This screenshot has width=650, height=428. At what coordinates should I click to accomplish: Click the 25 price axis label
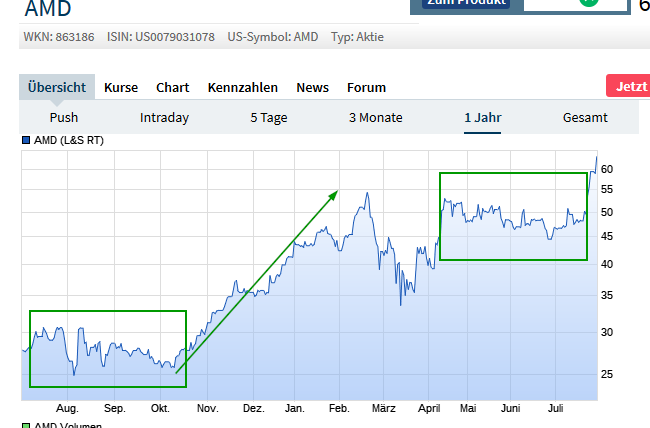(x=607, y=374)
